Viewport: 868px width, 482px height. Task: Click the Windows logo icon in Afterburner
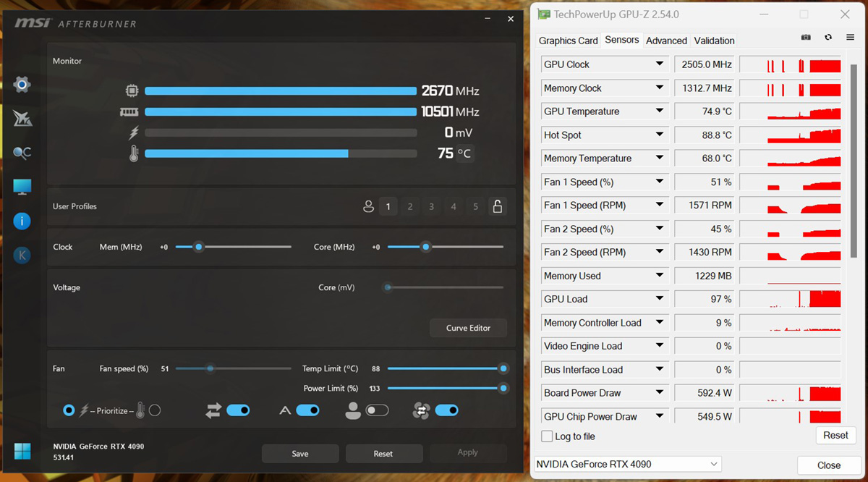coord(22,451)
